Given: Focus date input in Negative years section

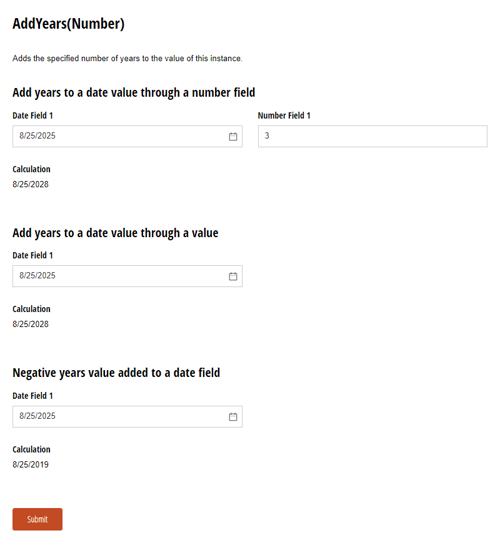Looking at the screenshot, I should pos(127,416).
